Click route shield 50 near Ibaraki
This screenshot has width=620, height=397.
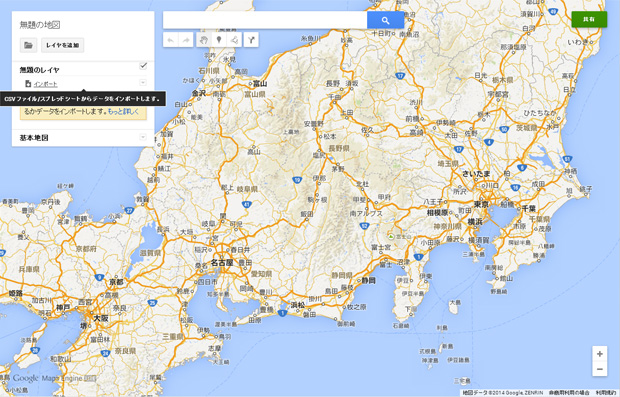tap(504, 129)
